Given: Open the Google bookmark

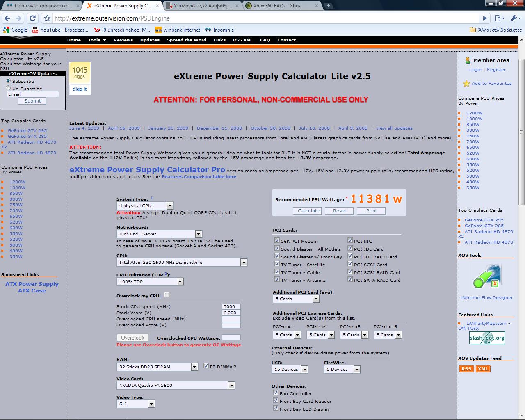Looking at the screenshot, I should 15,30.
